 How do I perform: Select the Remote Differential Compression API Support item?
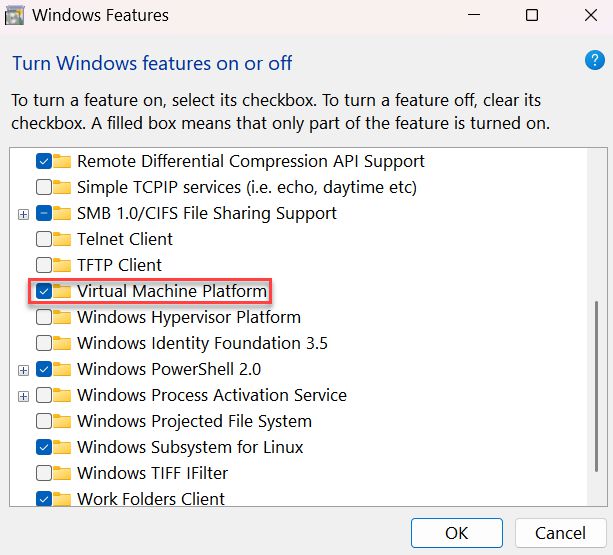click(x=250, y=161)
